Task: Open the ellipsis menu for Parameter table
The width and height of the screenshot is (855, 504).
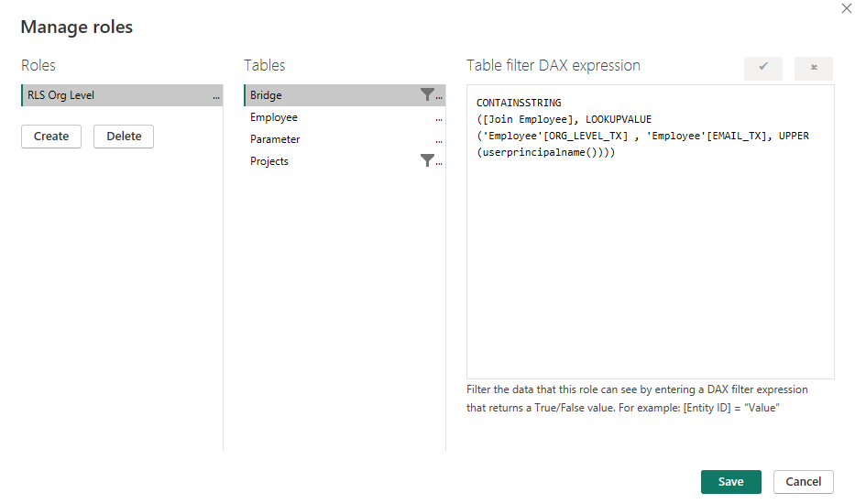Action: pyautogui.click(x=439, y=140)
